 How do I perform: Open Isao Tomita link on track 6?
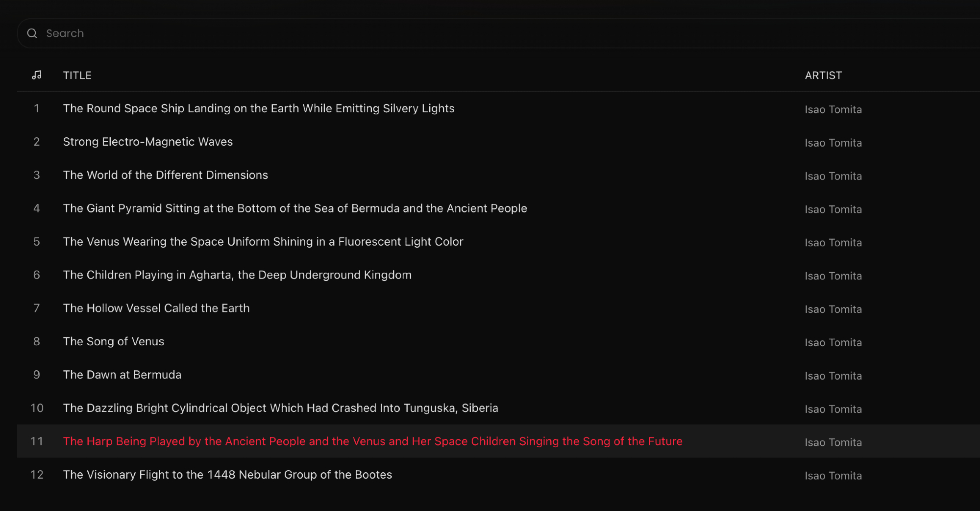click(833, 276)
